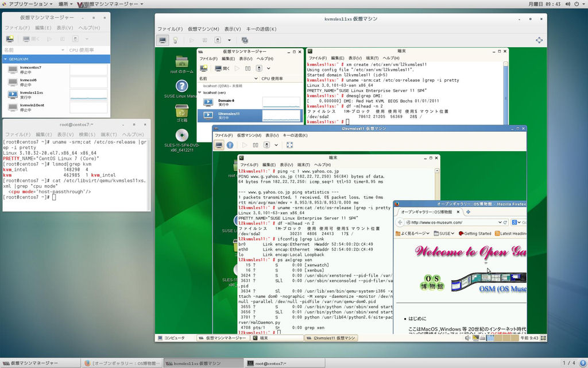This screenshot has height=368, width=588.
Task: Click the scroll-up arrow in the l2kvmsles11 端末 window
Action: coord(437,170)
